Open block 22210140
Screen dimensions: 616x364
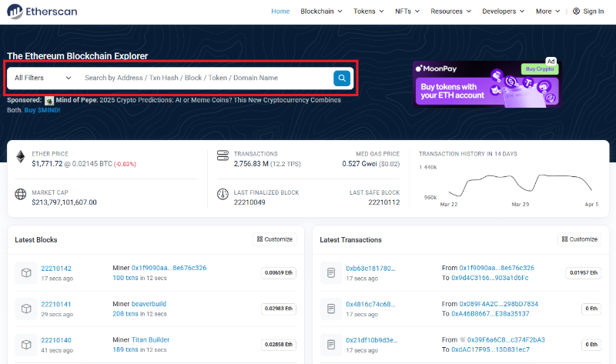click(56, 340)
